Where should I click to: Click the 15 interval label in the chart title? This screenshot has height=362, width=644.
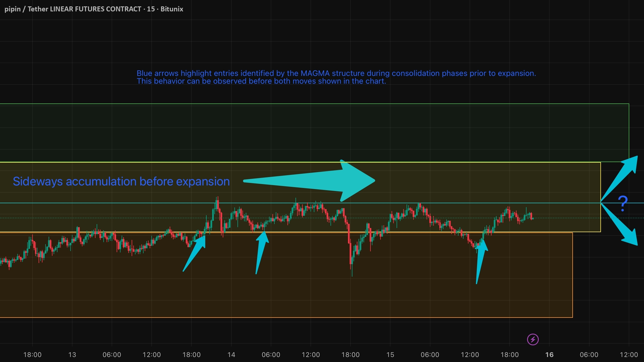pyautogui.click(x=151, y=9)
